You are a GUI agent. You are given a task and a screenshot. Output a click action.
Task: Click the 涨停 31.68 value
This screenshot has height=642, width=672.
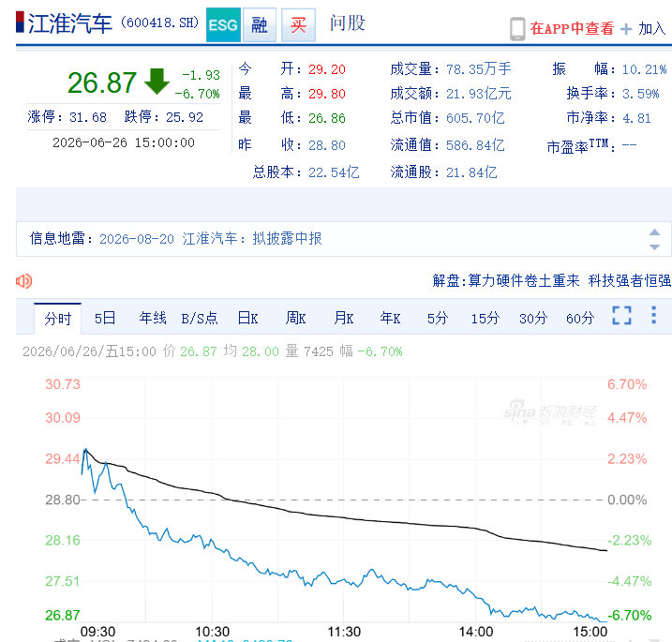click(88, 117)
